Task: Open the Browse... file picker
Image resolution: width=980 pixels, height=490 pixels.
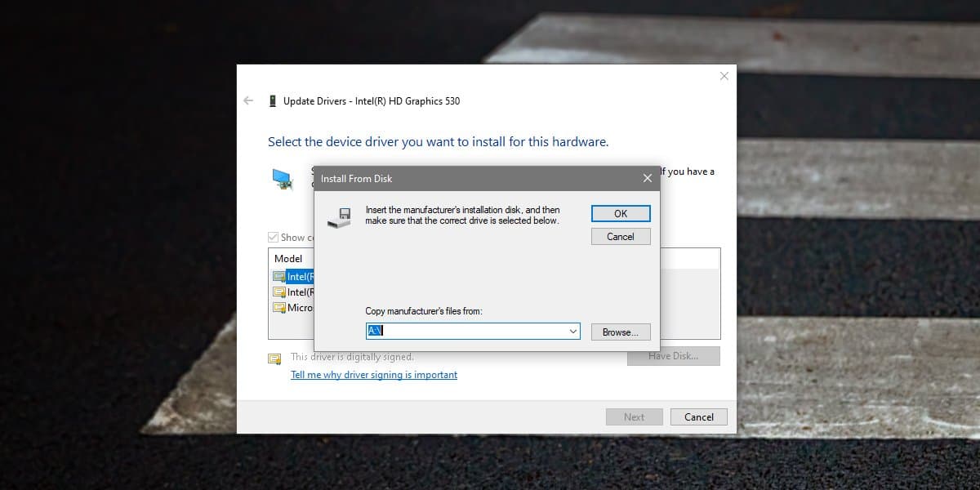Action: coord(621,332)
